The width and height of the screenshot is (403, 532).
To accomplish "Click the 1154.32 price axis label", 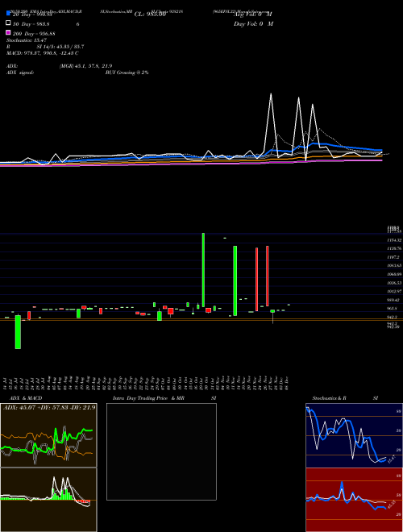I will pos(394,240).
